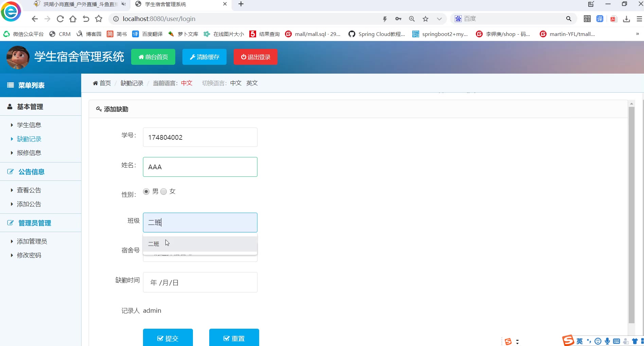Open 学生信息 in the sidebar

coord(29,125)
